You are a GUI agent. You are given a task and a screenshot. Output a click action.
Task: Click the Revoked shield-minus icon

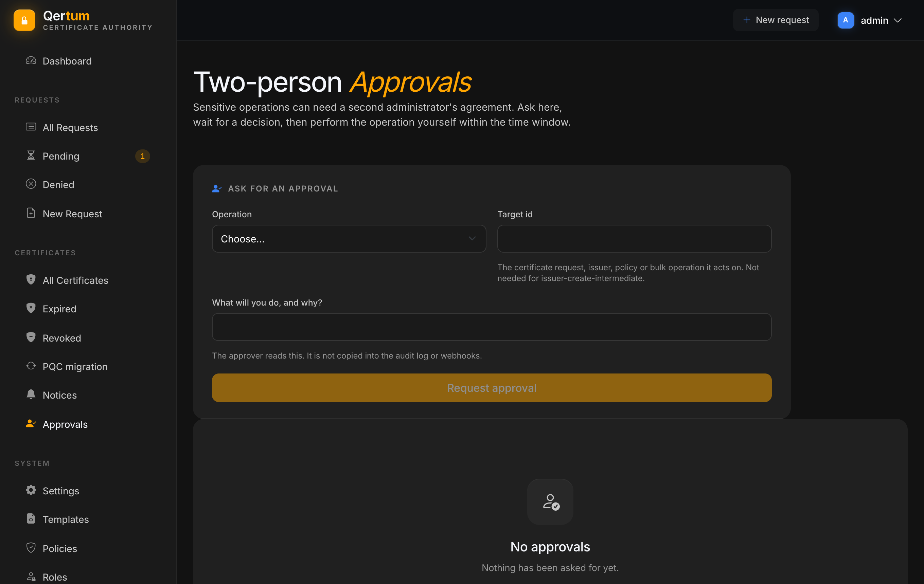31,337
